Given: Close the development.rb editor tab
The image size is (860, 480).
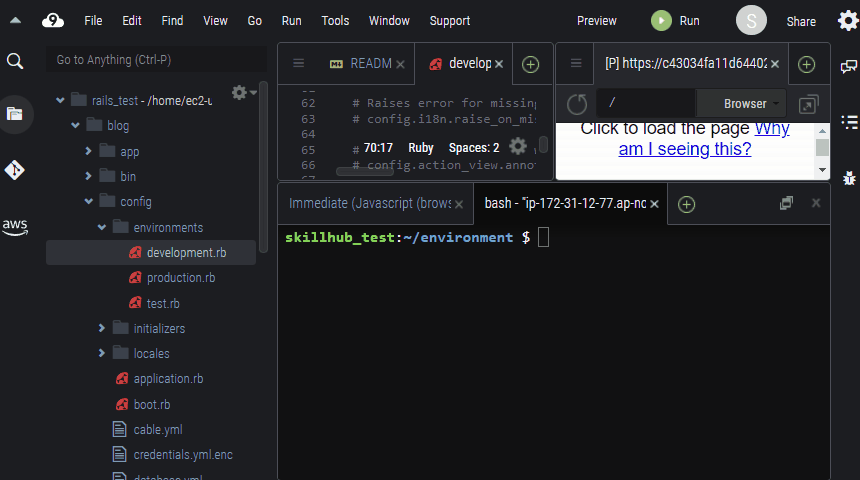Looking at the screenshot, I should 499,64.
